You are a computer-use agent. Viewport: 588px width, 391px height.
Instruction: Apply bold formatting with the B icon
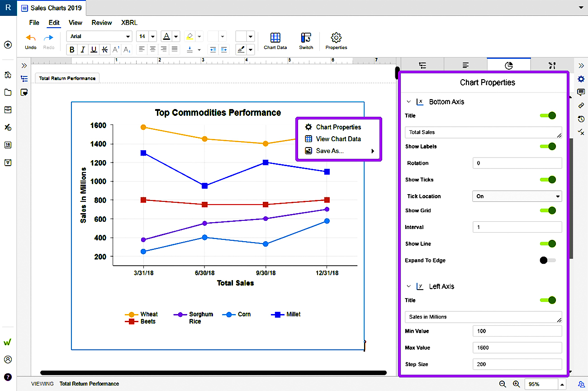point(72,50)
